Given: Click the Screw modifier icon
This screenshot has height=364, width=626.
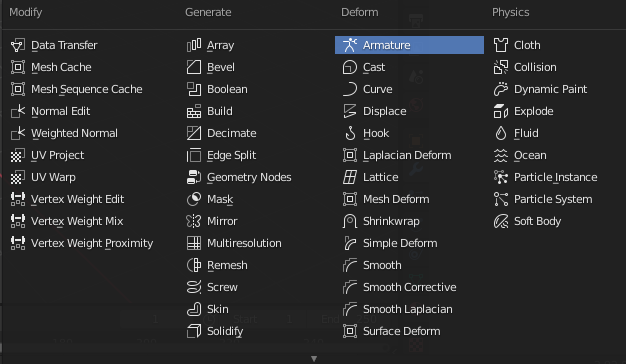Looking at the screenshot, I should (x=194, y=287).
